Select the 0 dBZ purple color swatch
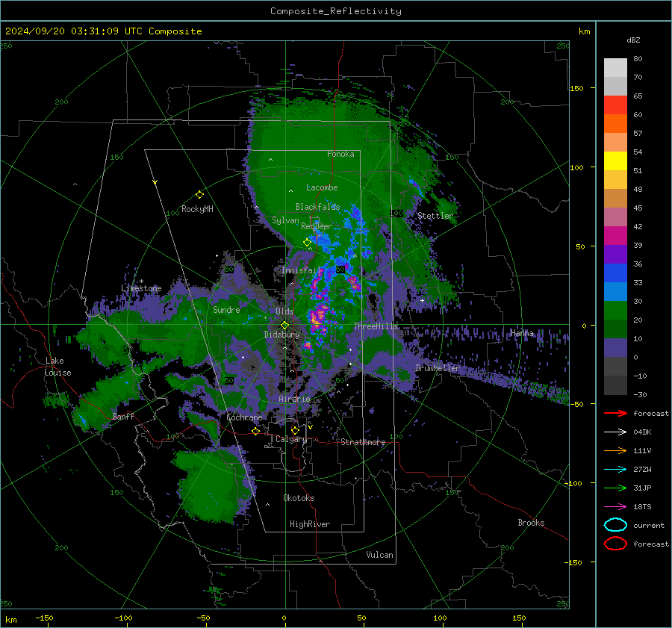The image size is (672, 628). pos(615,348)
